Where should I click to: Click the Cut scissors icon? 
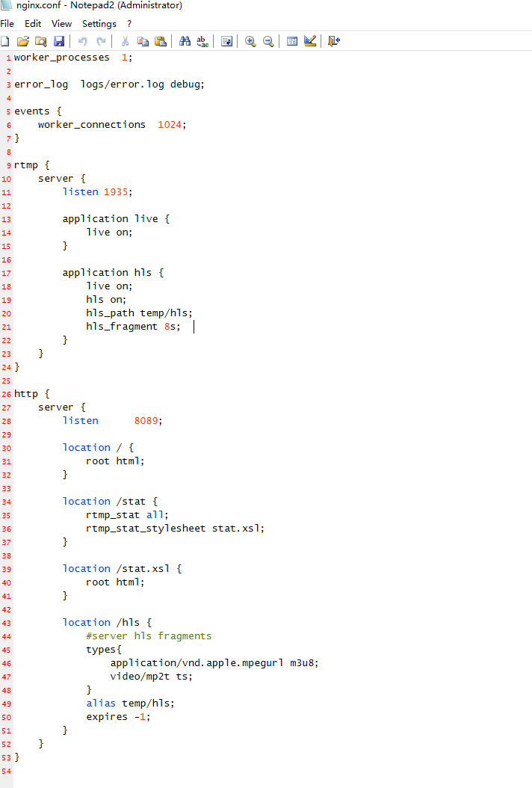tap(125, 41)
